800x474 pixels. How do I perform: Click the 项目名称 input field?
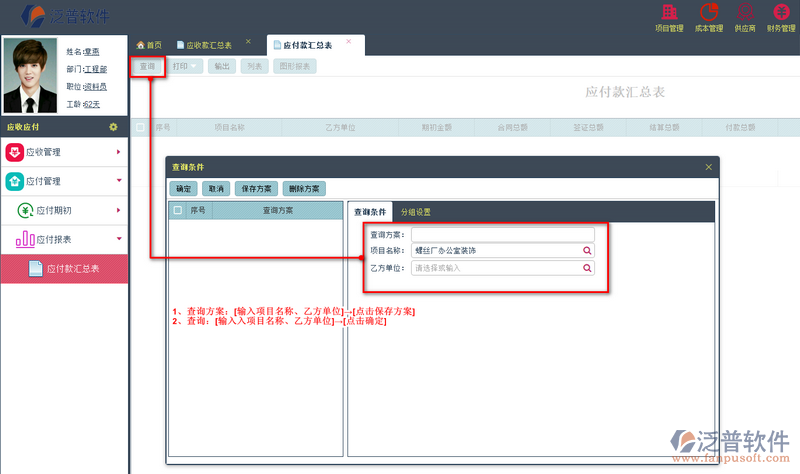point(503,251)
